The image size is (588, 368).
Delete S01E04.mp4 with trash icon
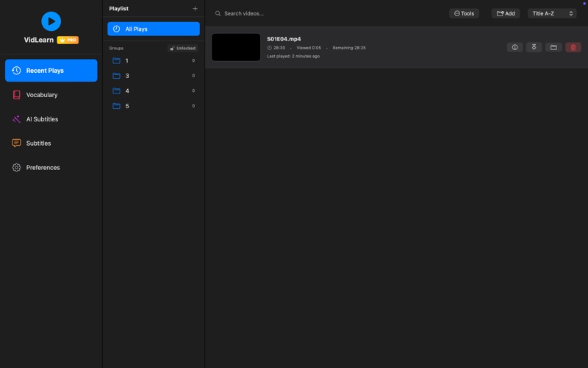573,47
